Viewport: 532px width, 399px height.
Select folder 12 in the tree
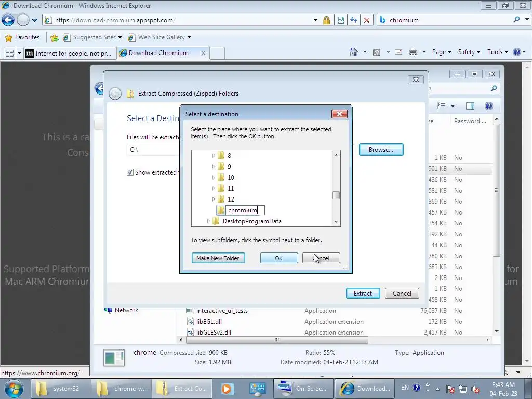coord(231,199)
